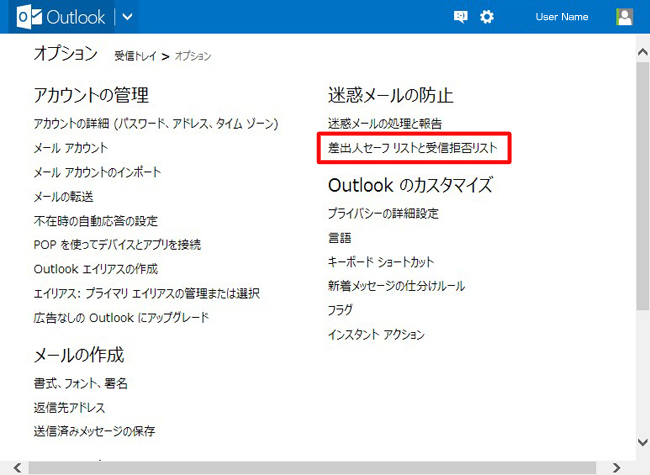Open インスタント アクション settings

click(376, 335)
